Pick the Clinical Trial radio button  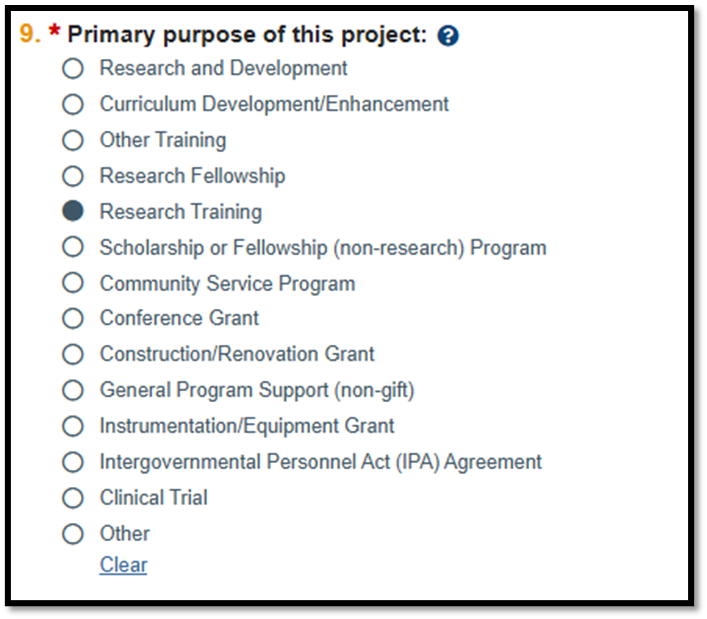pos(73,498)
